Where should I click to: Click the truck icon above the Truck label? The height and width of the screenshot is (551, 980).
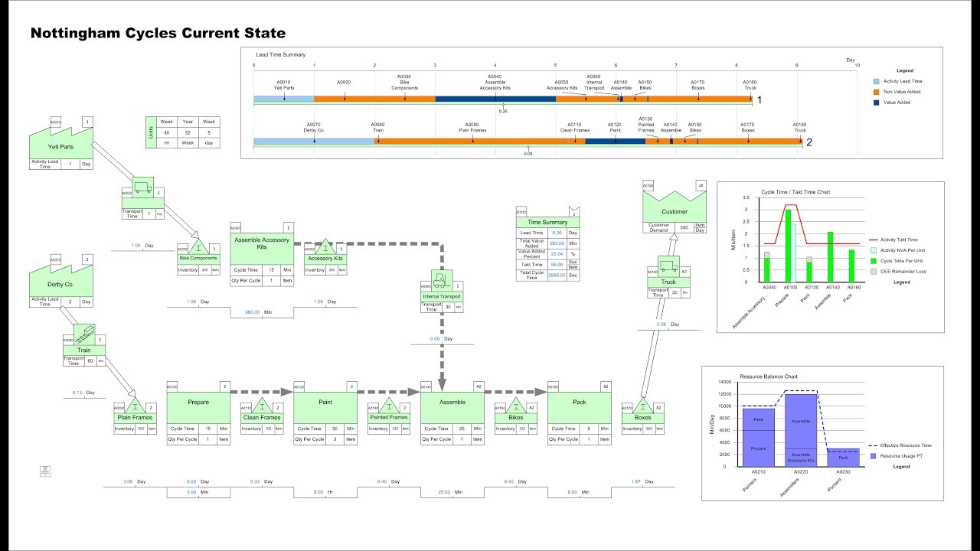[x=668, y=266]
